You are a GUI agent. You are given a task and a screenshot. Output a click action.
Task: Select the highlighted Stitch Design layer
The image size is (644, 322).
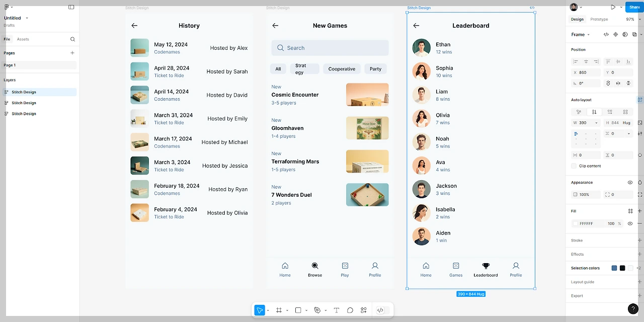[40, 92]
